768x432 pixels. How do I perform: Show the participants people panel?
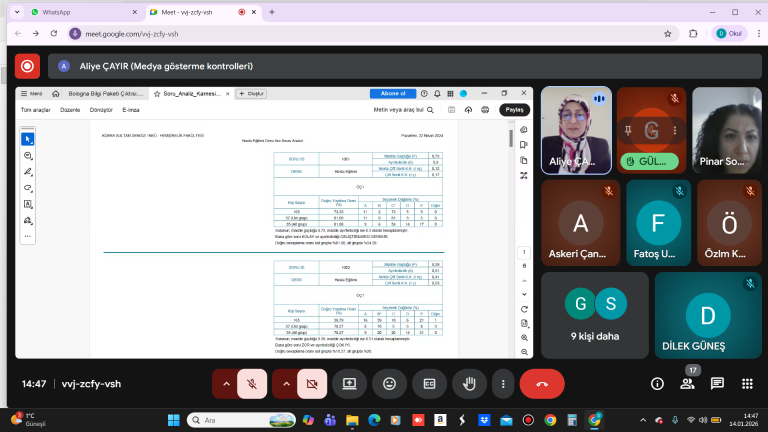pos(687,383)
